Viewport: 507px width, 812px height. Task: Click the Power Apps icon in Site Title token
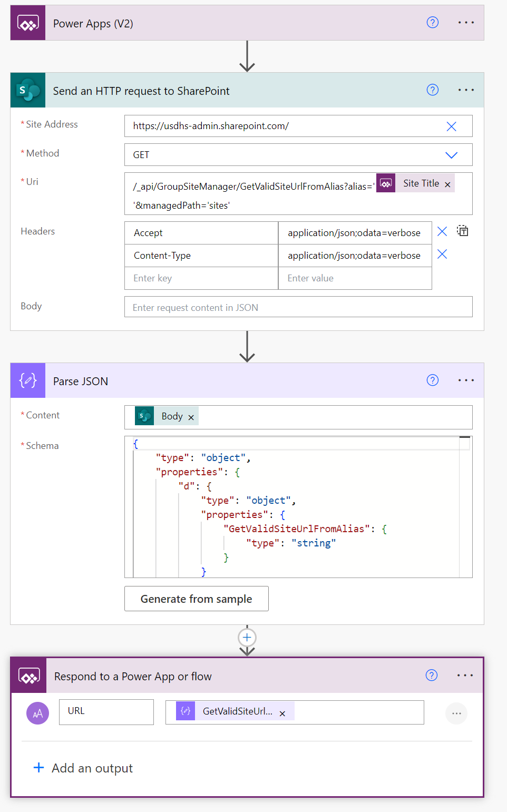click(386, 183)
